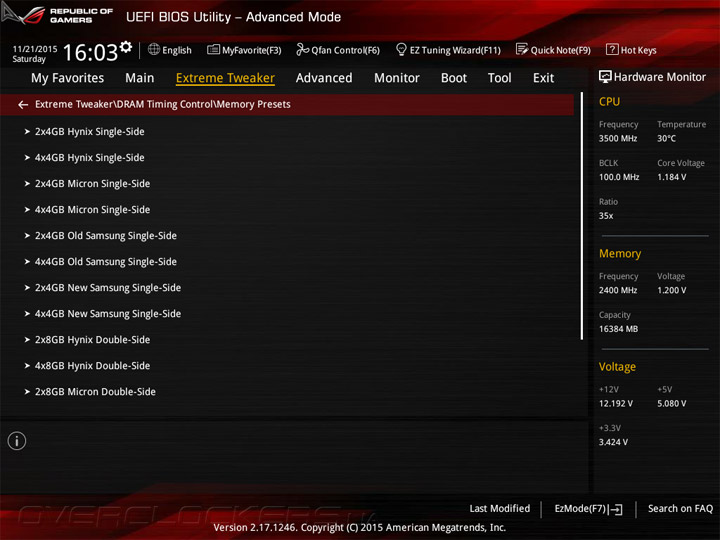720x540 pixels.
Task: Click the 11/21/2015 date text
Action: click(x=35, y=49)
